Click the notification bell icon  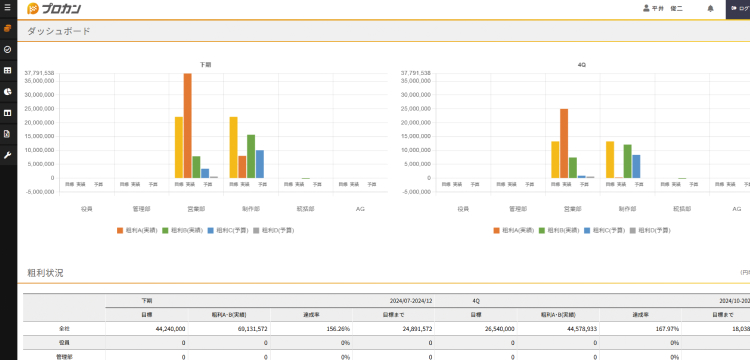click(x=710, y=9)
